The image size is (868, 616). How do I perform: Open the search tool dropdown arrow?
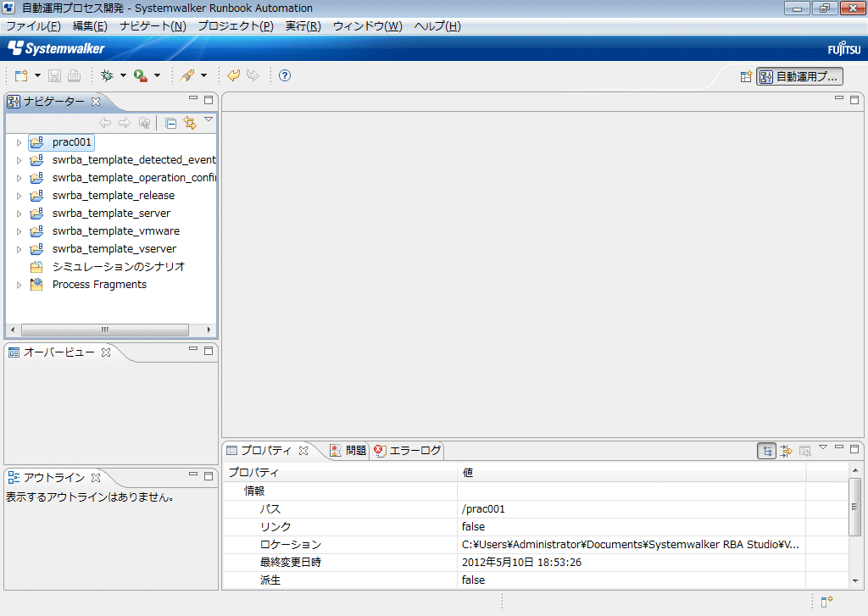(x=203, y=75)
